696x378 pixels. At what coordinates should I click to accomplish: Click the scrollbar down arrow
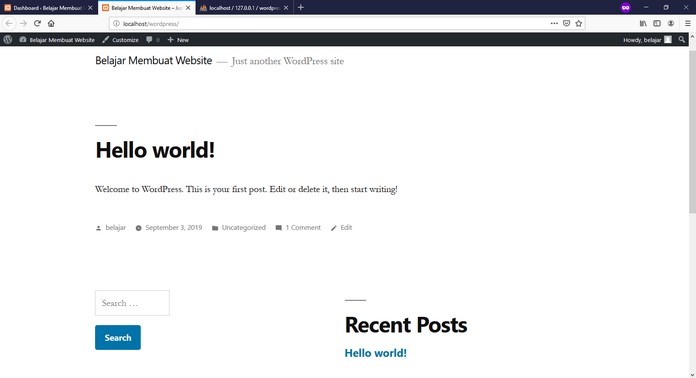coord(692,374)
